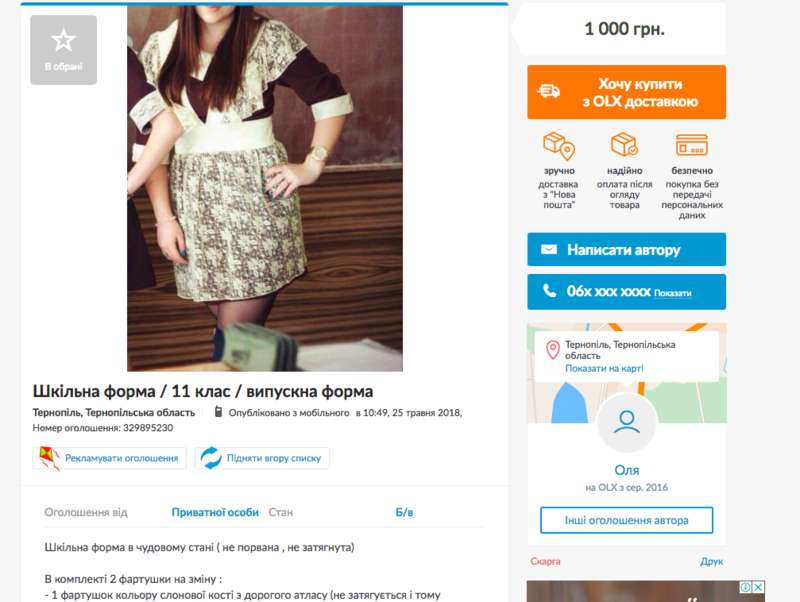Click the phone handset icon

(549, 291)
